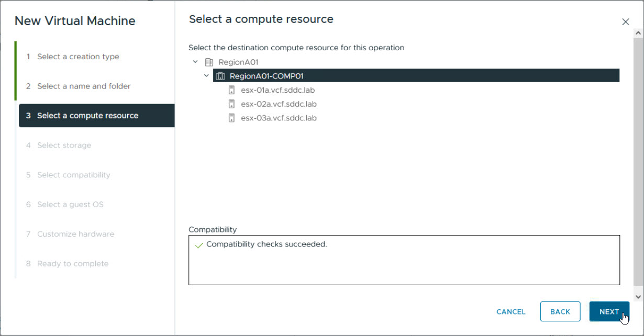Choose host esx-03a.vcf.sddc.lab
644x336 pixels.
(279, 118)
